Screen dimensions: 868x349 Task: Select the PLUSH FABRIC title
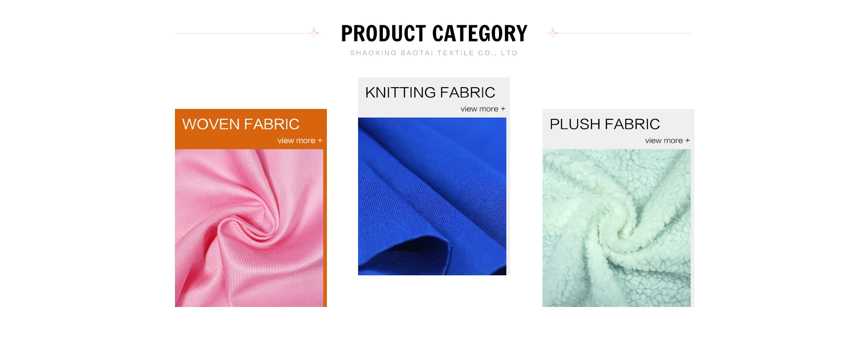click(x=605, y=124)
